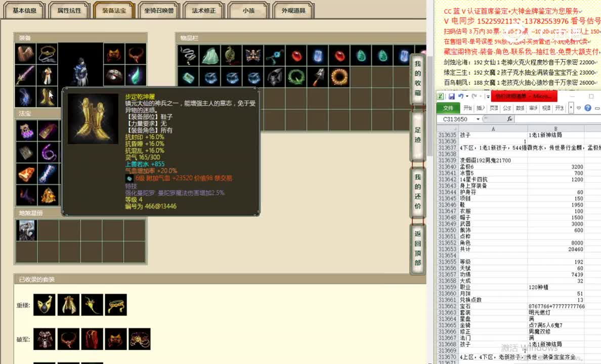The image size is (601, 364).
Task: Click the green dragon statue inventory item
Action: (232, 56)
